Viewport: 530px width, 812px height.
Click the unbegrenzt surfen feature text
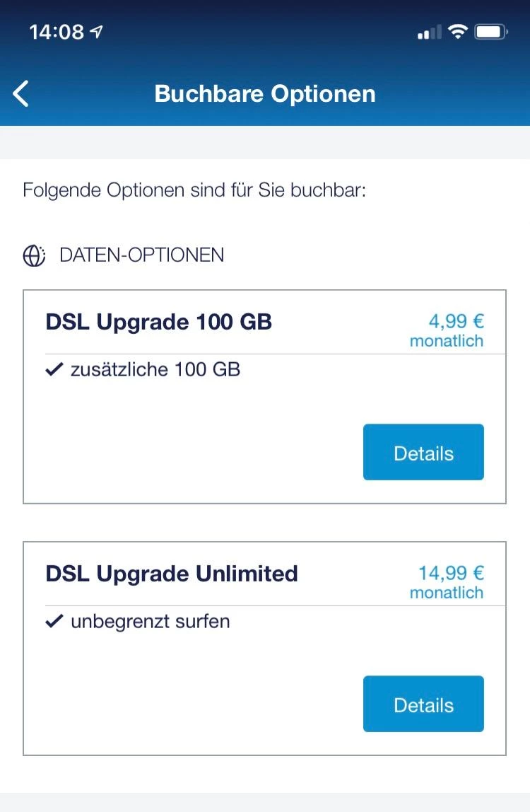[151, 622]
